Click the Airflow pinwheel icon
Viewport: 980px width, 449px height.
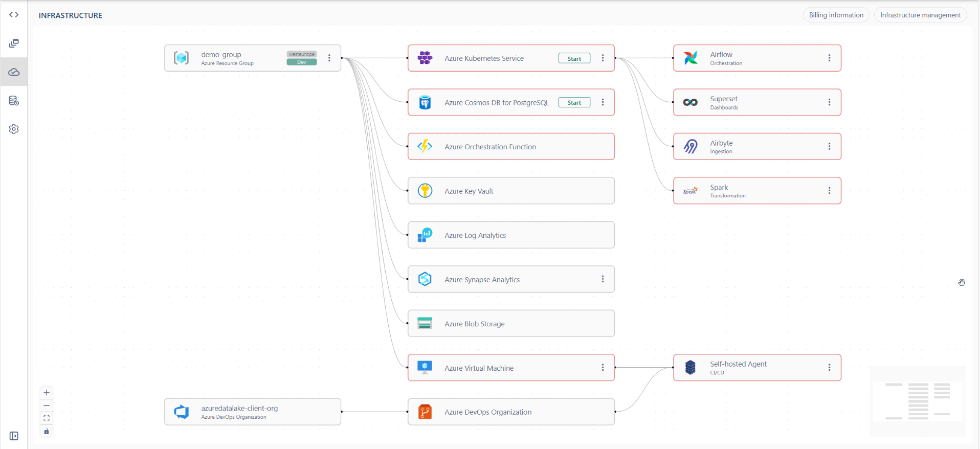[x=691, y=58]
